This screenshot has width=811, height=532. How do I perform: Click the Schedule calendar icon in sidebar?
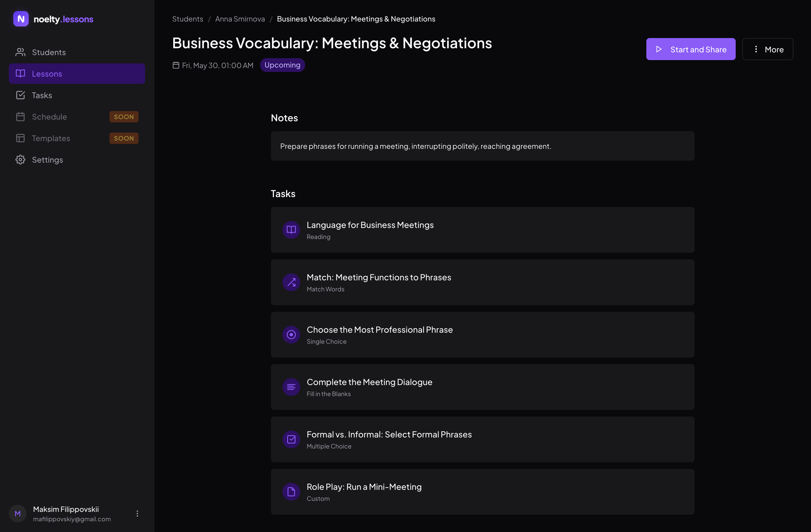pos(20,117)
